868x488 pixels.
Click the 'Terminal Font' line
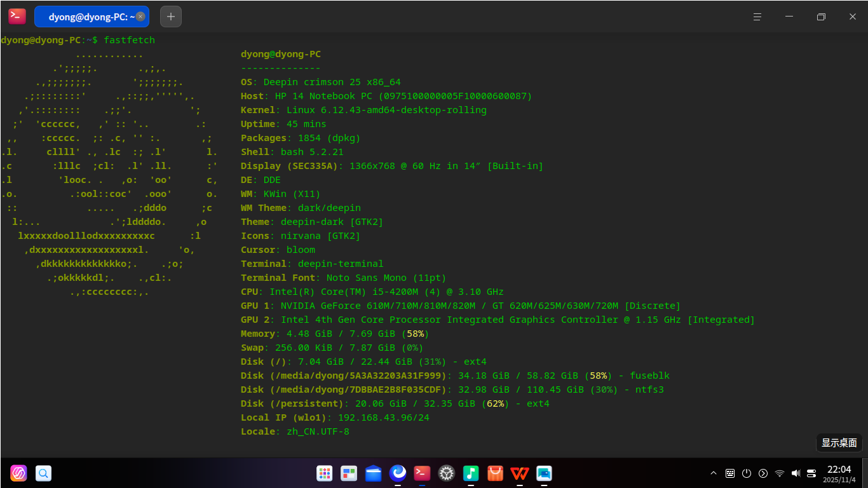pyautogui.click(x=344, y=278)
